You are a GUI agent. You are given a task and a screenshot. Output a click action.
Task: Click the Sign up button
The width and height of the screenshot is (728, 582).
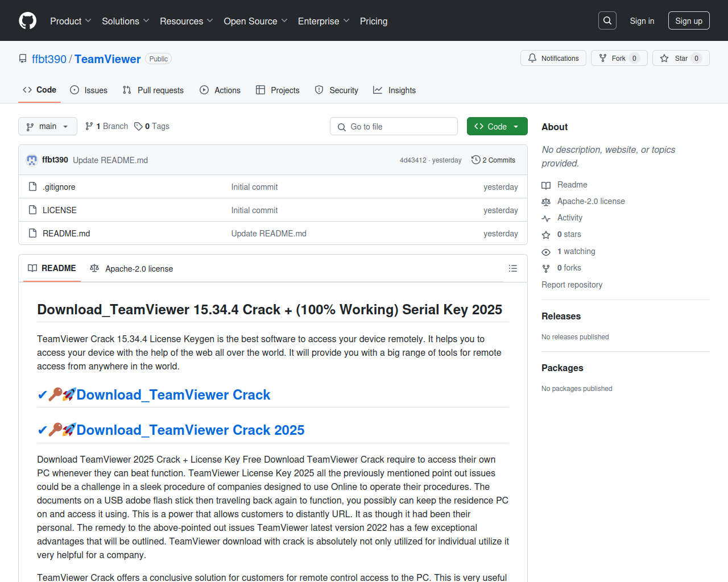click(689, 20)
